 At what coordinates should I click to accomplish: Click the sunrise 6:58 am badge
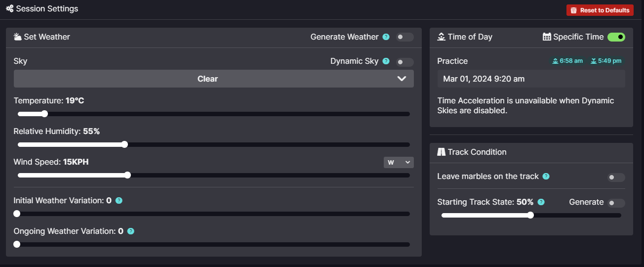(567, 61)
